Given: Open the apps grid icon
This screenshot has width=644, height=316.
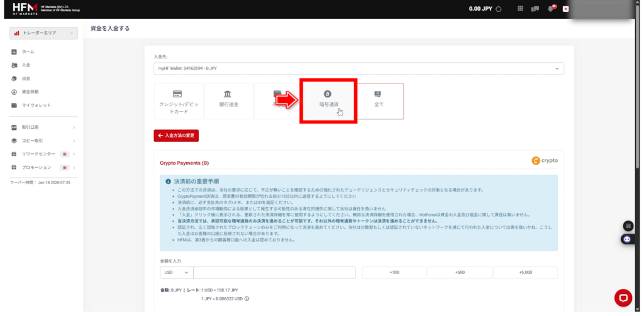Looking at the screenshot, I should coord(520,9).
